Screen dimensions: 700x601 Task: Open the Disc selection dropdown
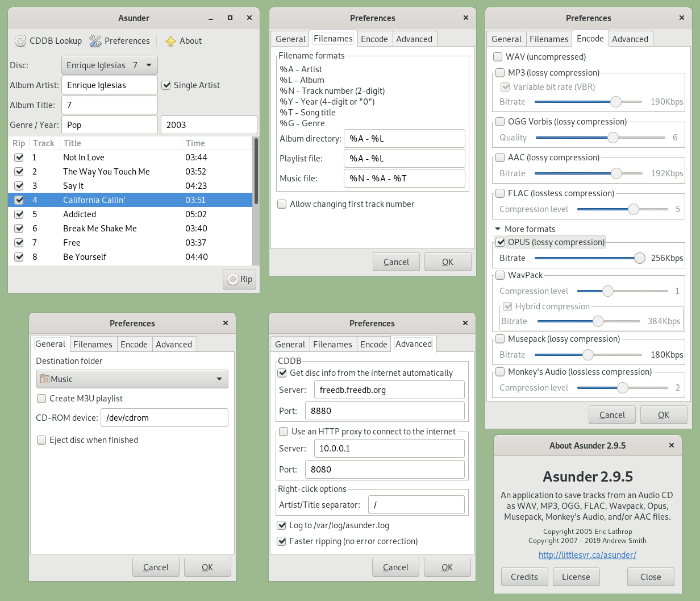[x=109, y=65]
